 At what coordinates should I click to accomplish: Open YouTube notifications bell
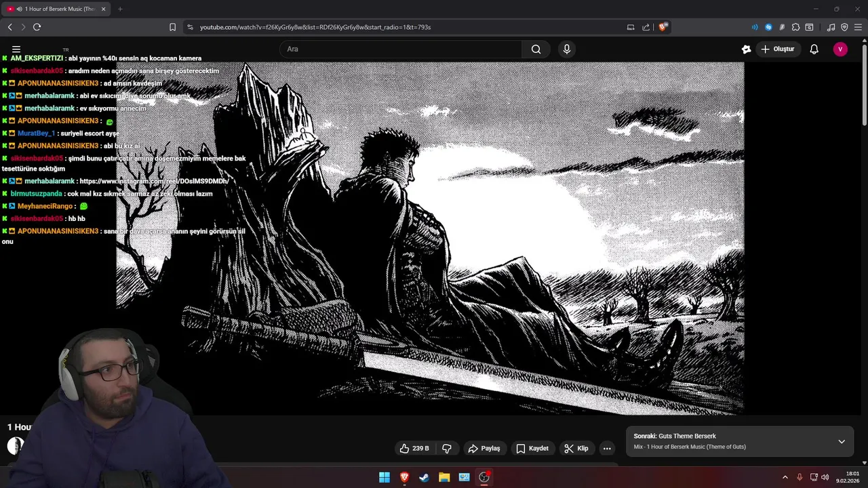[814, 49]
